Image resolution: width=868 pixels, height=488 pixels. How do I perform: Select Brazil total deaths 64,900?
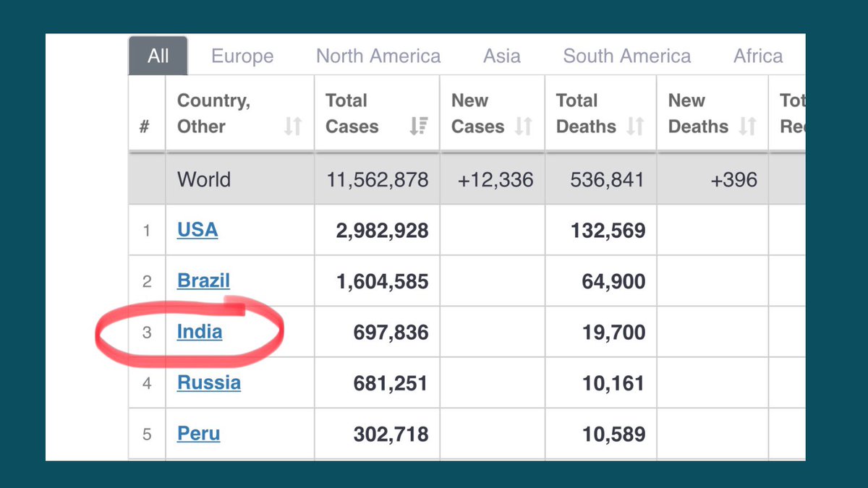[x=613, y=281]
